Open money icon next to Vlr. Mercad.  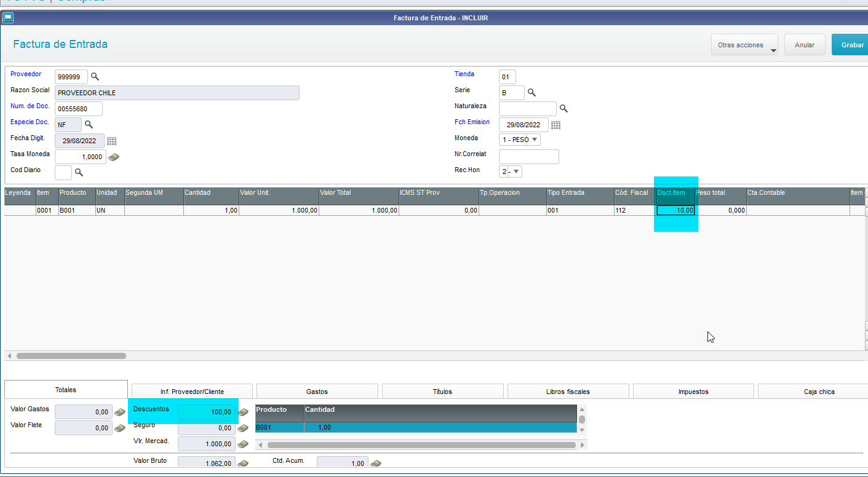click(243, 444)
